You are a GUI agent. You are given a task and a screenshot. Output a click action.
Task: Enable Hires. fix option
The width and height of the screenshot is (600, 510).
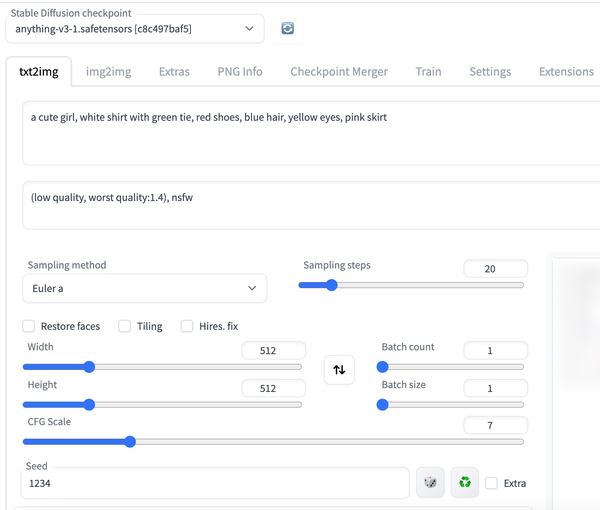[x=187, y=326]
